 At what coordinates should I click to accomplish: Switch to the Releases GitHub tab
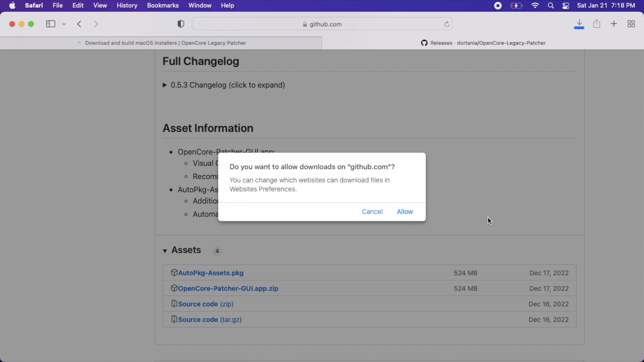coord(483,43)
